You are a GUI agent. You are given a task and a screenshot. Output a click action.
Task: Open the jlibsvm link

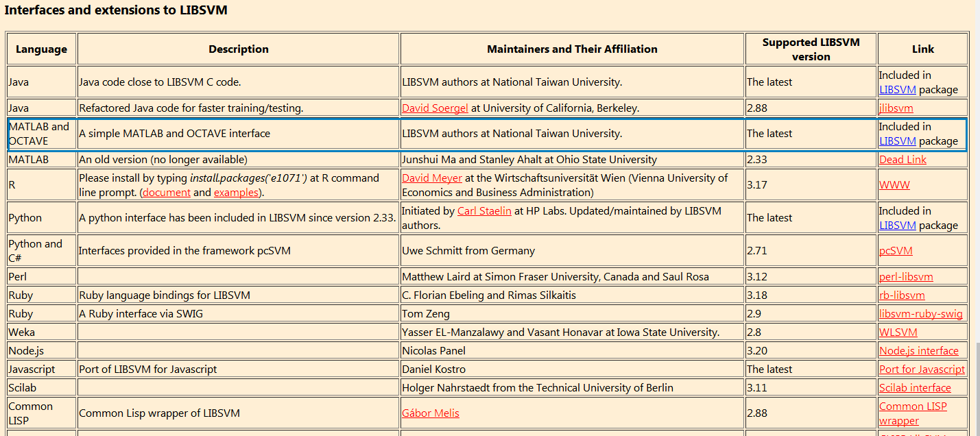pyautogui.click(x=896, y=108)
